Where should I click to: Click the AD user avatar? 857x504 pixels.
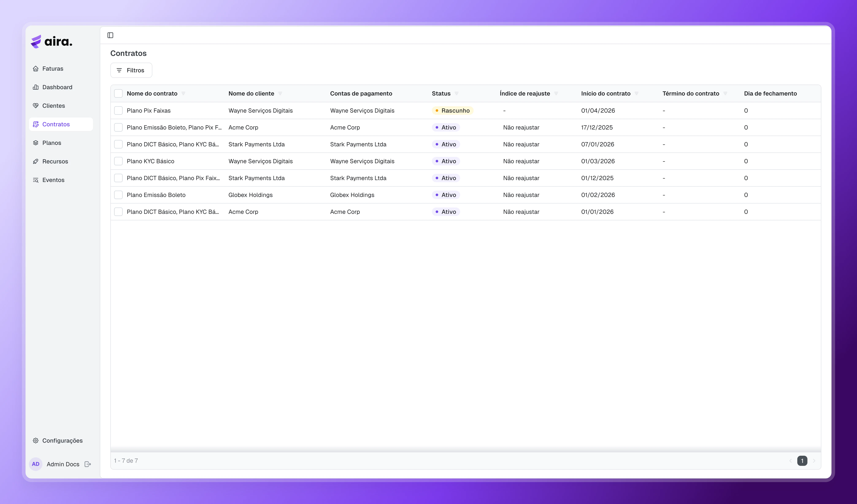(x=36, y=464)
